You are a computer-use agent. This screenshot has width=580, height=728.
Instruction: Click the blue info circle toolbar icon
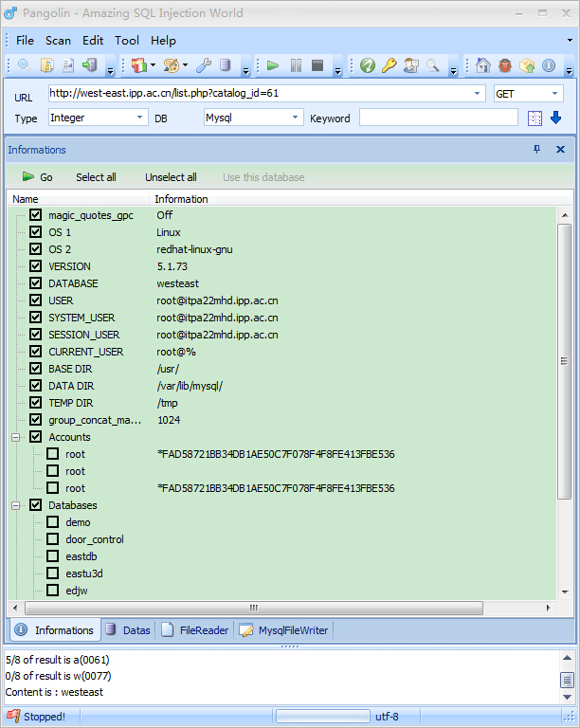pyautogui.click(x=549, y=65)
